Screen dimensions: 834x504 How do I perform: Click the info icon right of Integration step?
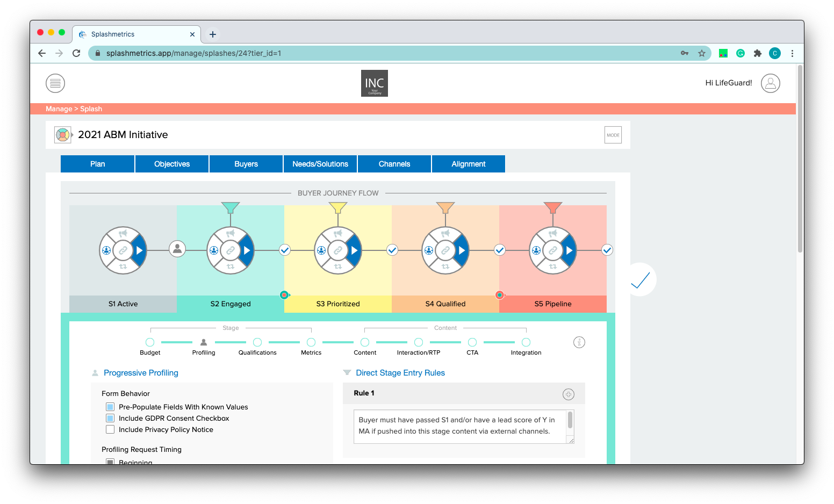[x=579, y=342]
